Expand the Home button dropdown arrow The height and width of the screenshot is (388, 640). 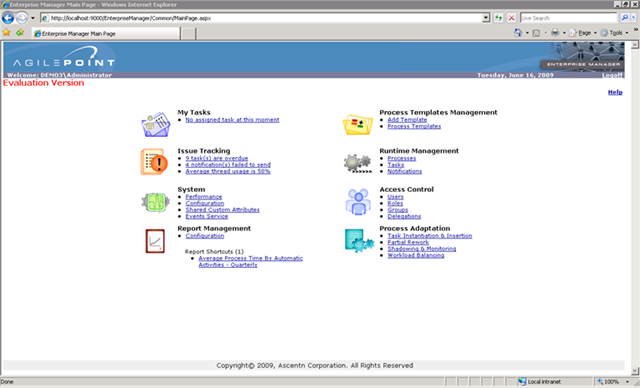pos(527,33)
